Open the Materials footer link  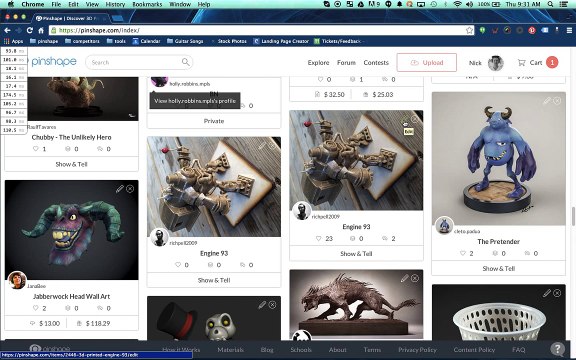click(x=230, y=350)
